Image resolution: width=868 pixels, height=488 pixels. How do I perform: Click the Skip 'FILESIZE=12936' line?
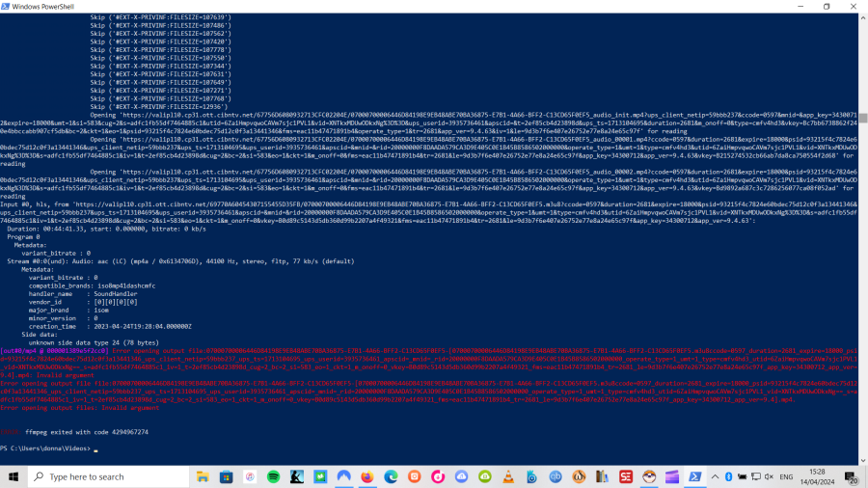(x=159, y=107)
